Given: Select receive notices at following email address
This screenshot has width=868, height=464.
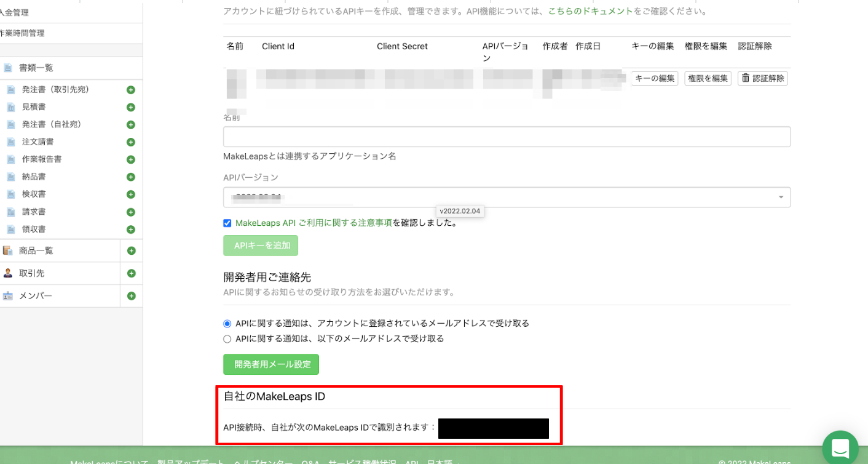Looking at the screenshot, I should coord(227,339).
